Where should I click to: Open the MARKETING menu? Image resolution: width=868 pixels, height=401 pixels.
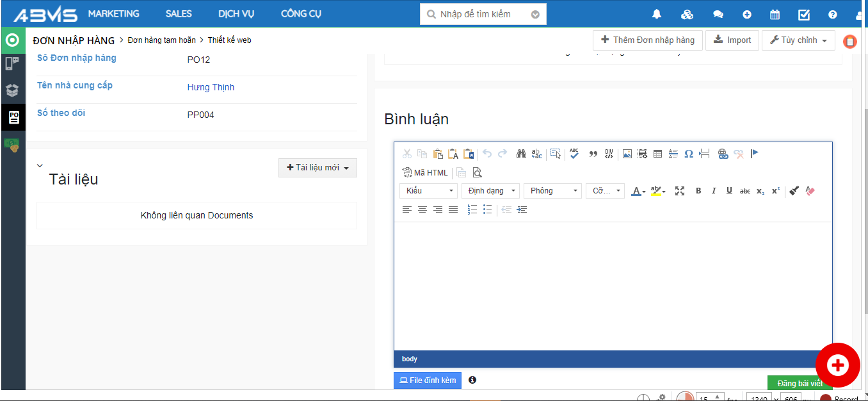tap(113, 14)
